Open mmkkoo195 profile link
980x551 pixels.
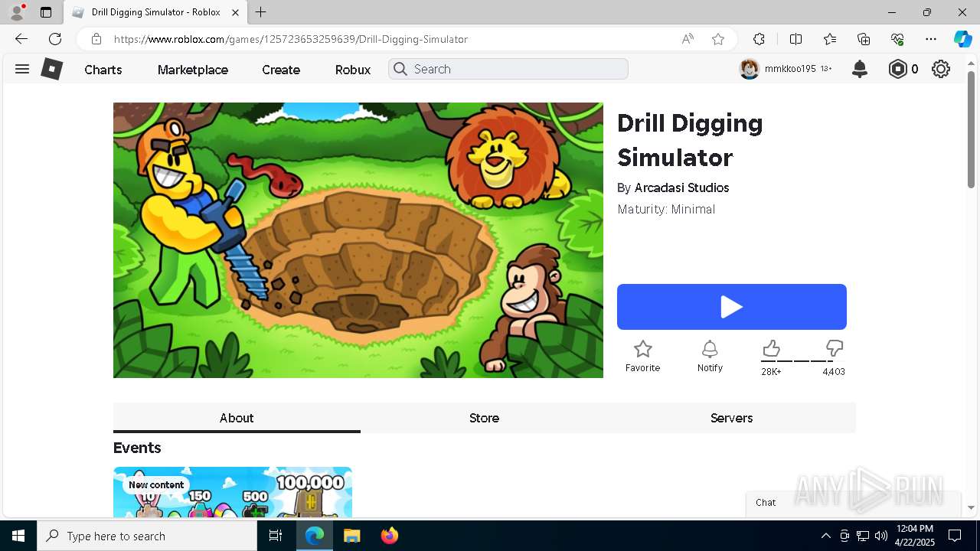click(x=790, y=69)
